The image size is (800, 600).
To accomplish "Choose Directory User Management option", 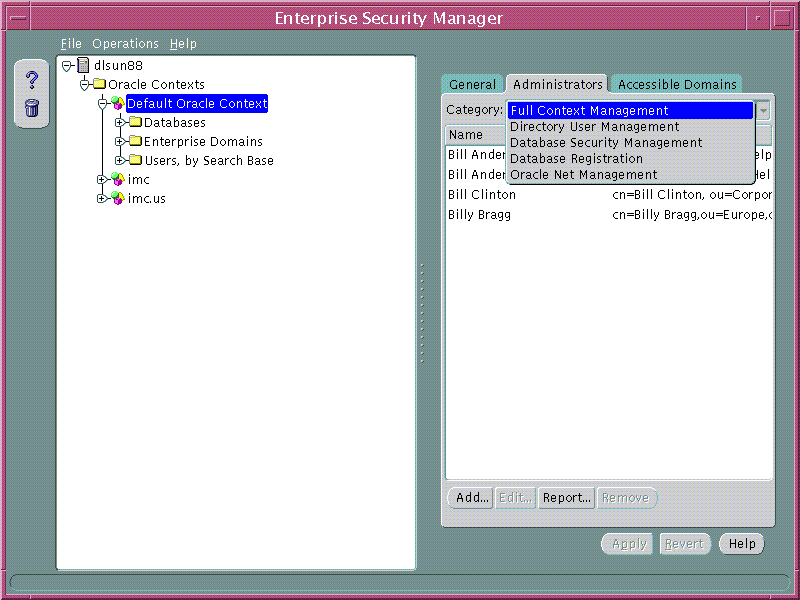I will (x=631, y=127).
